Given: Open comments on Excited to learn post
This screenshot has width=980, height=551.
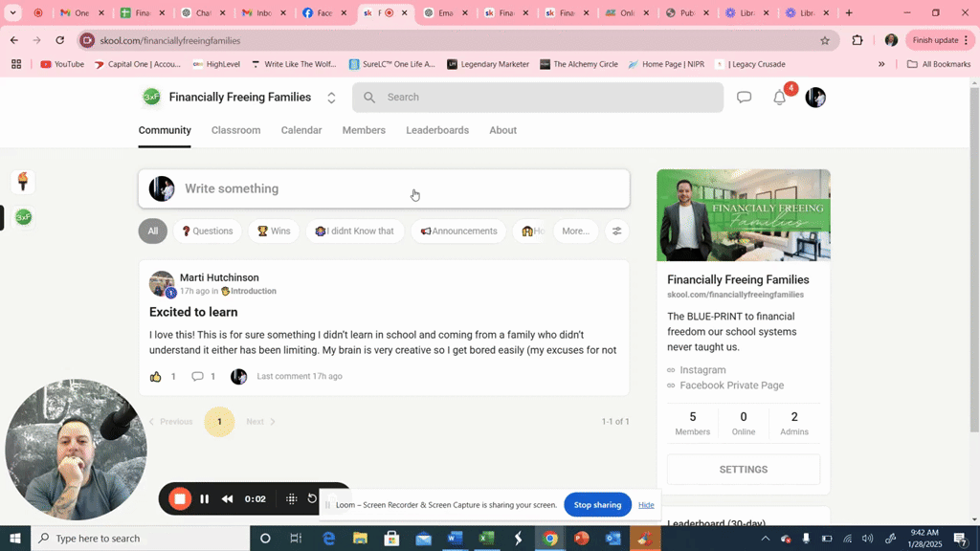Looking at the screenshot, I should (197, 376).
